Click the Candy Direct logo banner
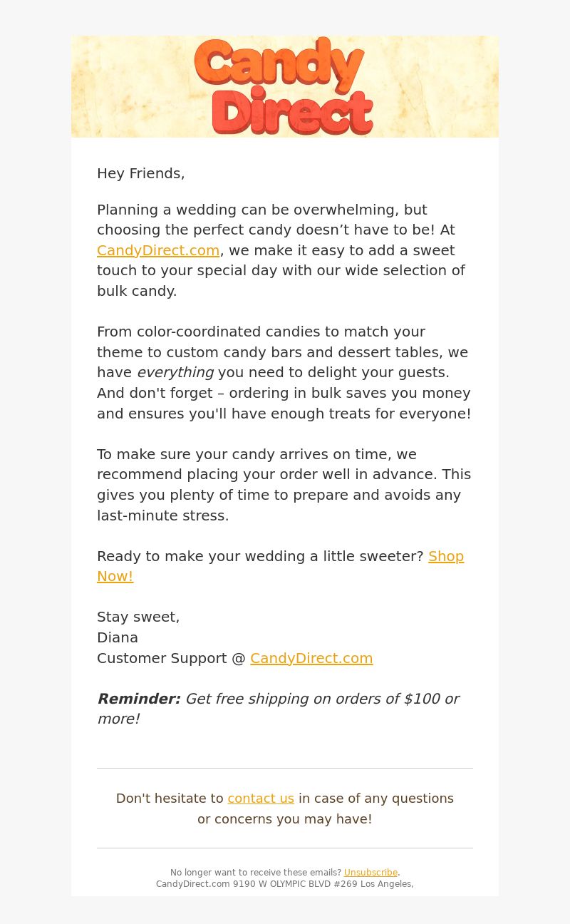 pos(284,86)
